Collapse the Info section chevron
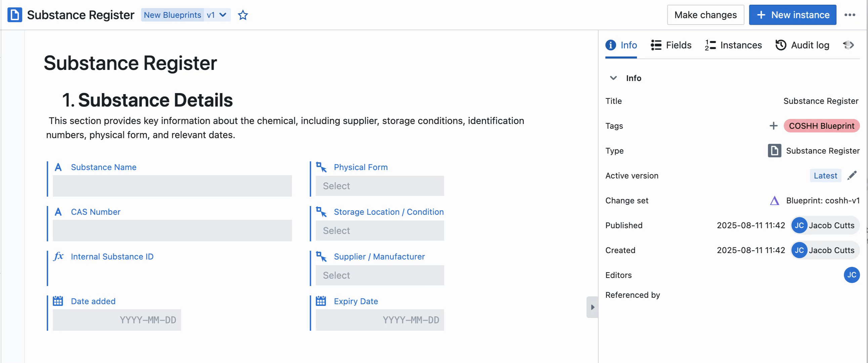 pyautogui.click(x=613, y=78)
